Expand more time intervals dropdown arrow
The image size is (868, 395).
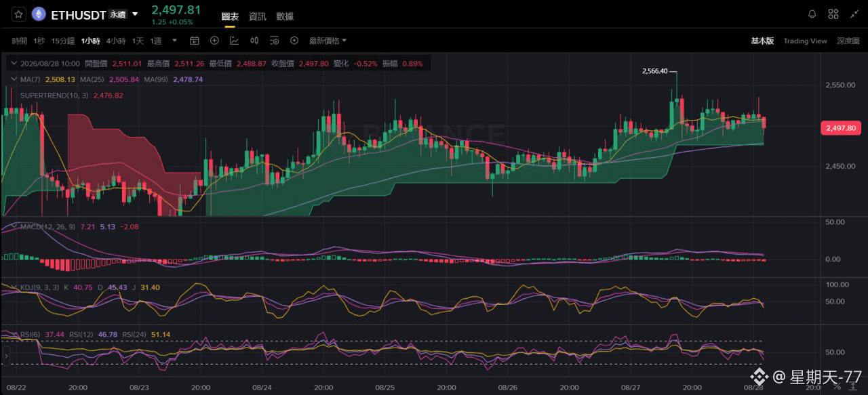[174, 41]
